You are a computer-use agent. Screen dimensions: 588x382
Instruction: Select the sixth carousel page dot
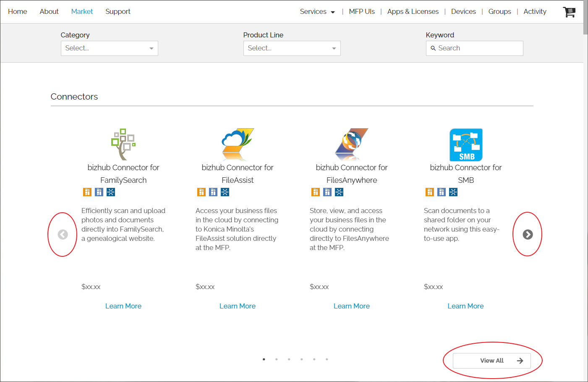(x=327, y=359)
